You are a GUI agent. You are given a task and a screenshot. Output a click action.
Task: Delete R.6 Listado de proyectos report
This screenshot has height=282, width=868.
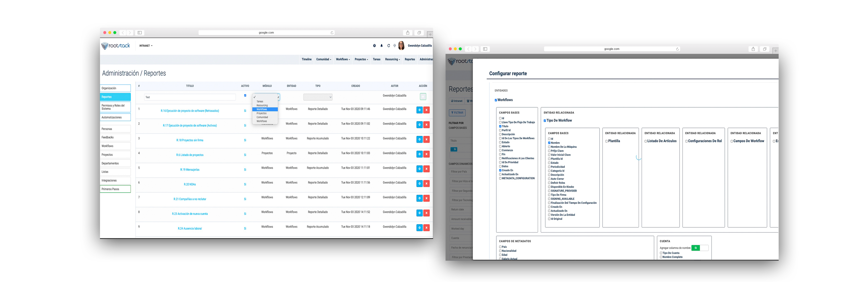pos(426,154)
